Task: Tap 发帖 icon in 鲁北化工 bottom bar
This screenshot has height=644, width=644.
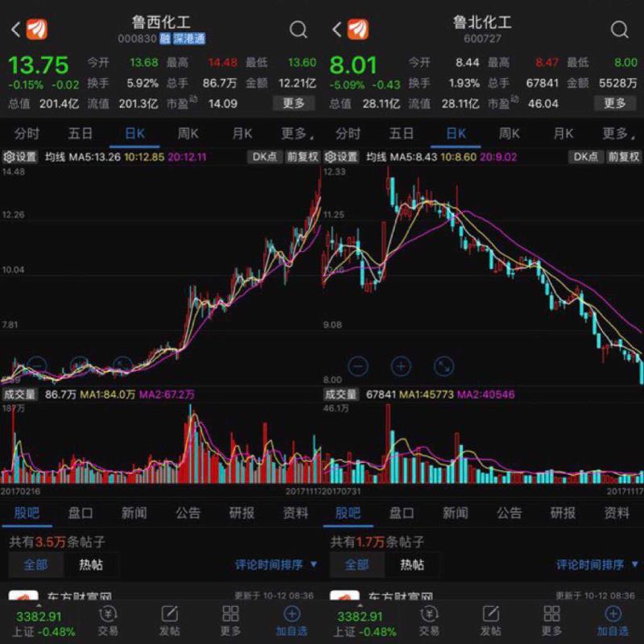Action: tap(490, 621)
